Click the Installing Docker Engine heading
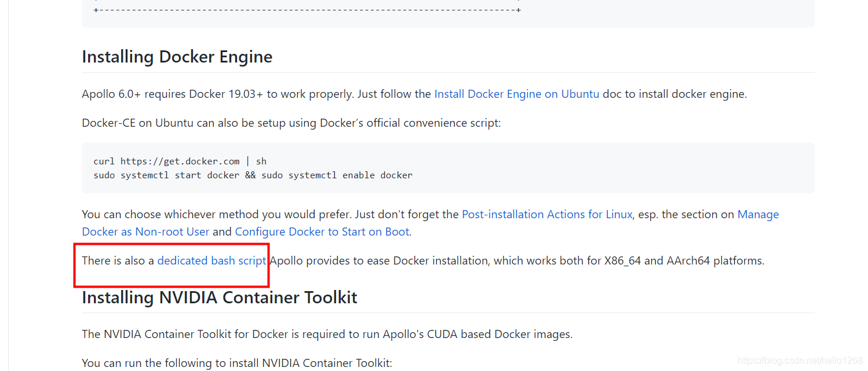The width and height of the screenshot is (868, 371). (x=177, y=57)
